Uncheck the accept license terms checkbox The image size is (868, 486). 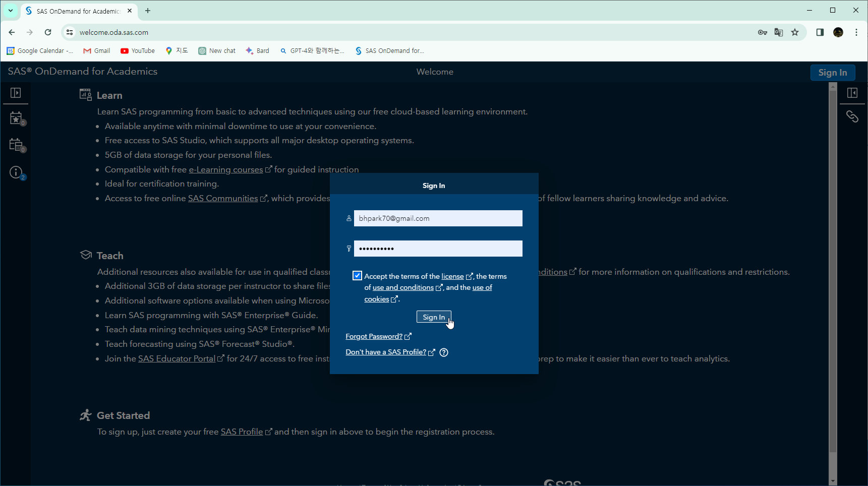pyautogui.click(x=357, y=275)
